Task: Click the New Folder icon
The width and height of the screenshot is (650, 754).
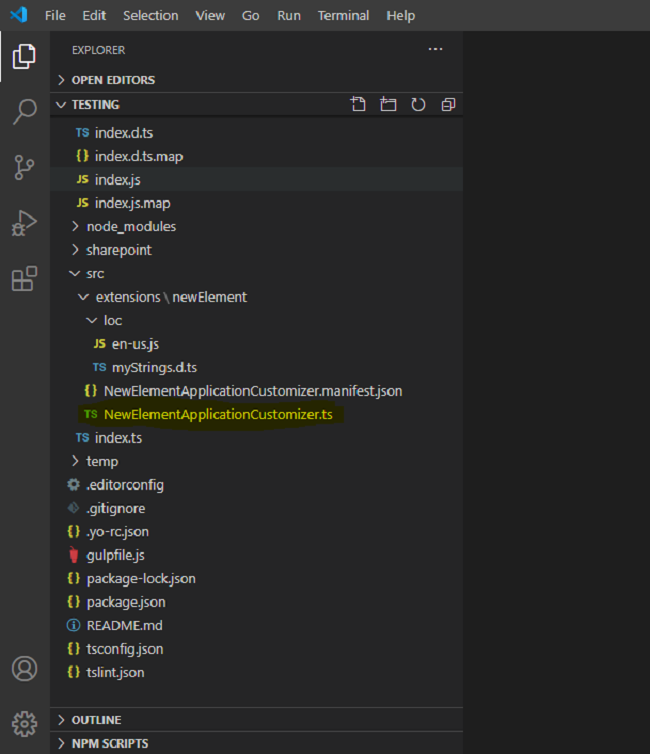Action: click(x=388, y=104)
